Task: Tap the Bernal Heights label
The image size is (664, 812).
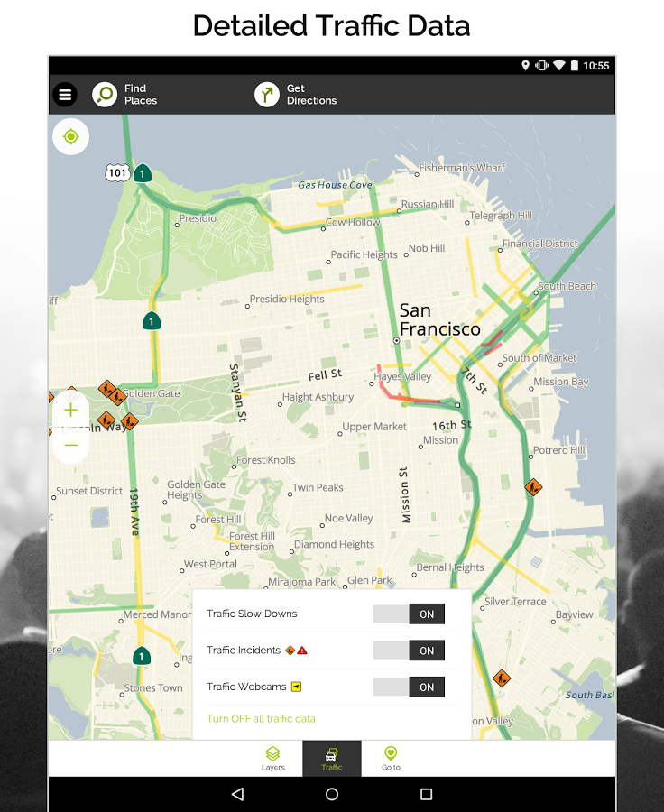Action: coord(450,567)
